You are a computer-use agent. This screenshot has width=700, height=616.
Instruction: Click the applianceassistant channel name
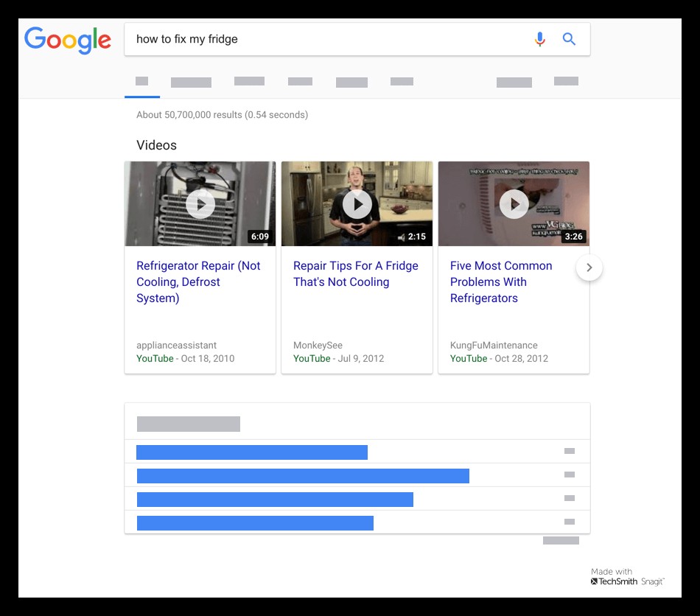point(176,345)
